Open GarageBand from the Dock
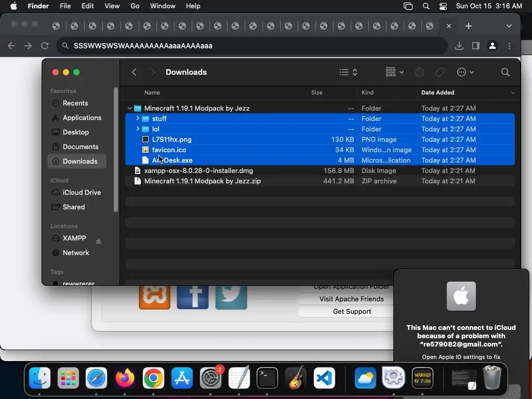Viewport: 532px width, 399px height. pos(296,378)
